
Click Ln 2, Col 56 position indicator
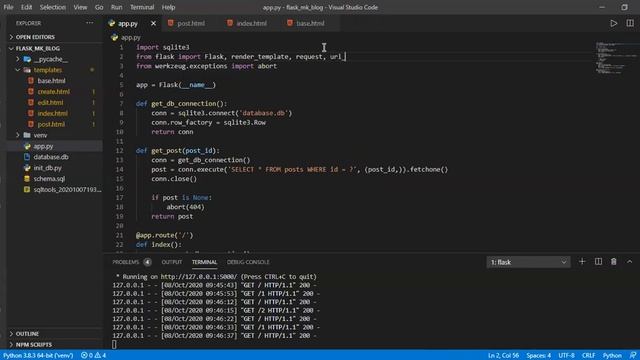tap(503, 355)
